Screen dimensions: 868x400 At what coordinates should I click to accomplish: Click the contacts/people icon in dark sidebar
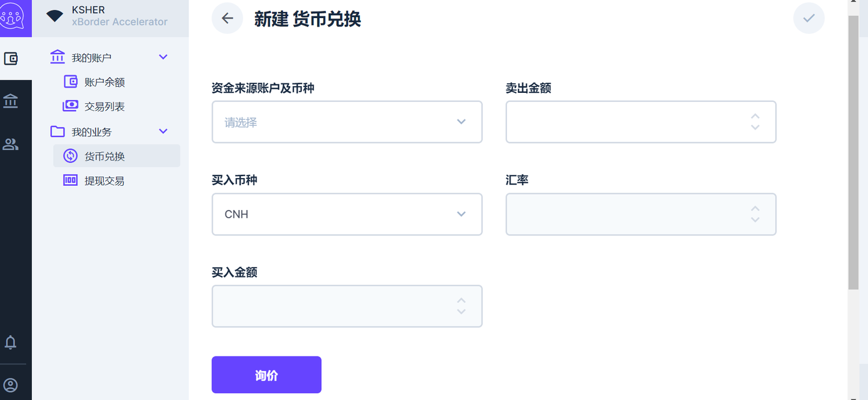pyautogui.click(x=16, y=144)
